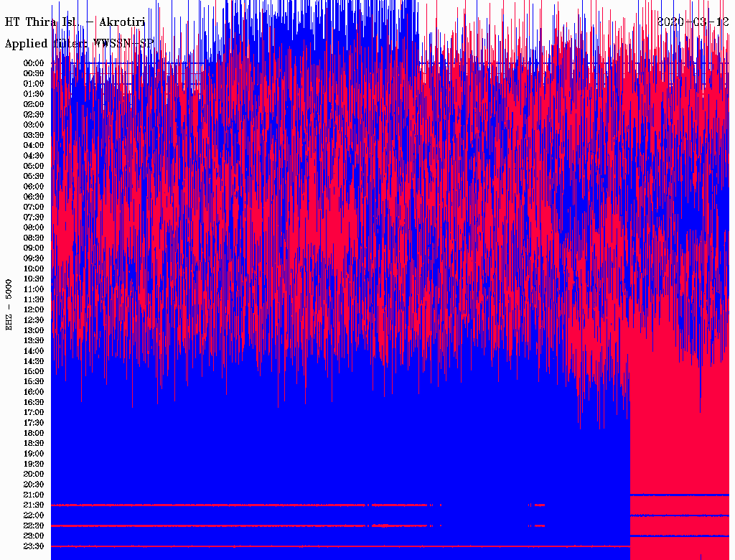Select the 22:00 time label
Image resolution: width=735 pixels, height=560 pixels.
(x=34, y=515)
